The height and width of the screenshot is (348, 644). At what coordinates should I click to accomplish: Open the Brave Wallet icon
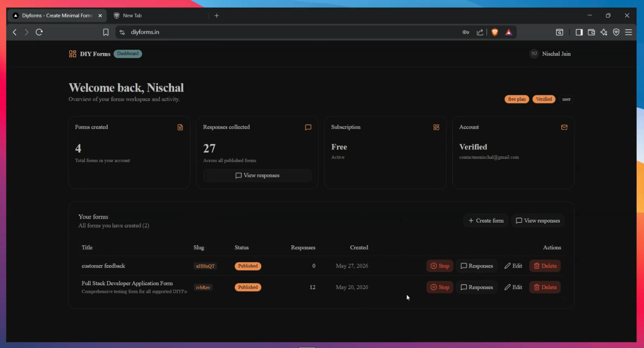[x=591, y=32]
